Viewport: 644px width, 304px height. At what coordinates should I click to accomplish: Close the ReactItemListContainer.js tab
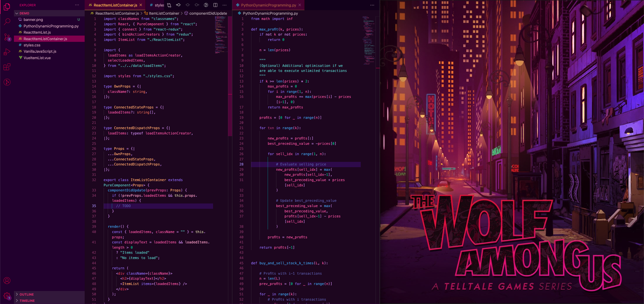tap(141, 5)
